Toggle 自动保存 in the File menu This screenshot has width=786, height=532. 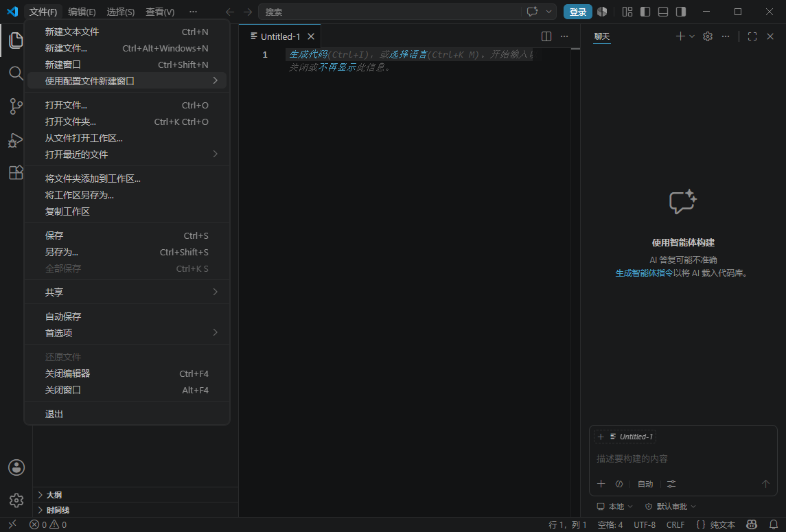pos(127,316)
